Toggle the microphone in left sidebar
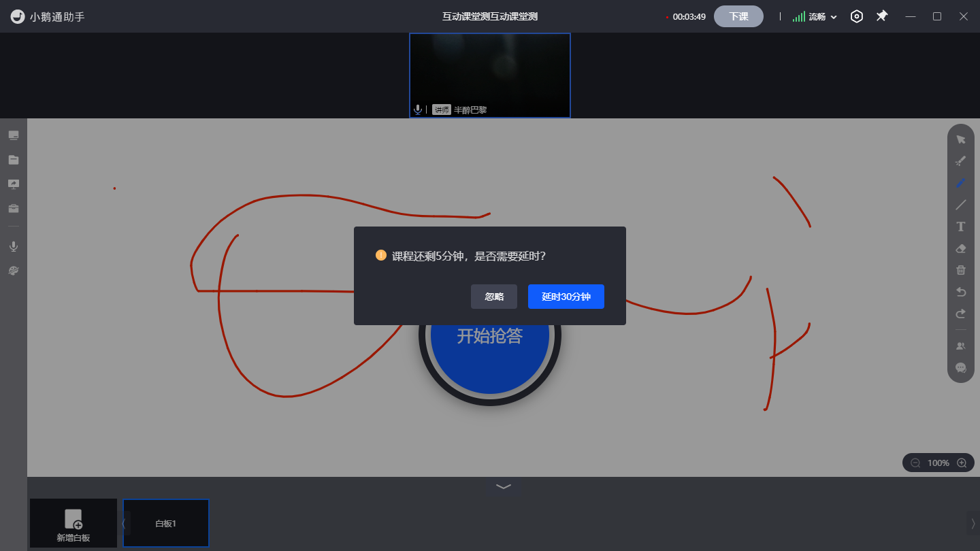The height and width of the screenshot is (551, 980). pyautogui.click(x=14, y=246)
